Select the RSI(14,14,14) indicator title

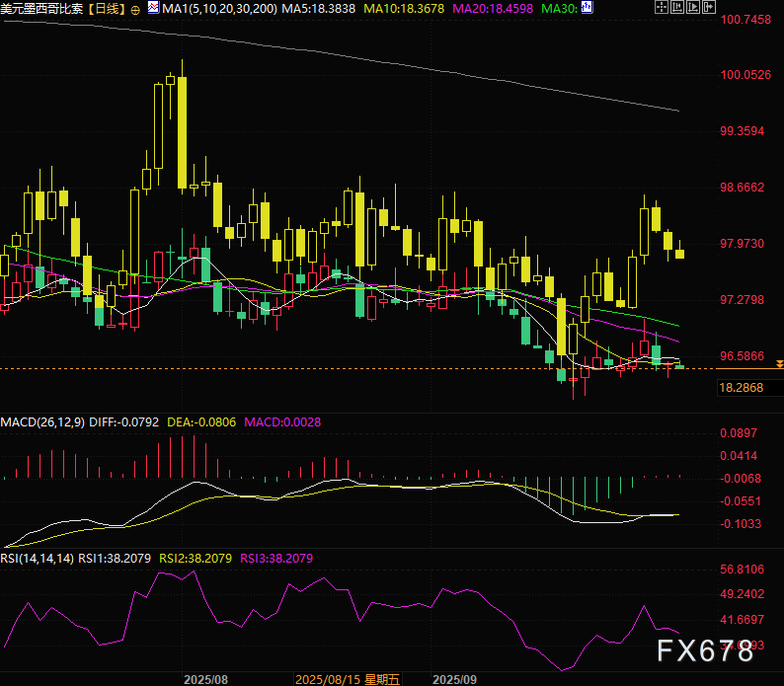(38, 558)
